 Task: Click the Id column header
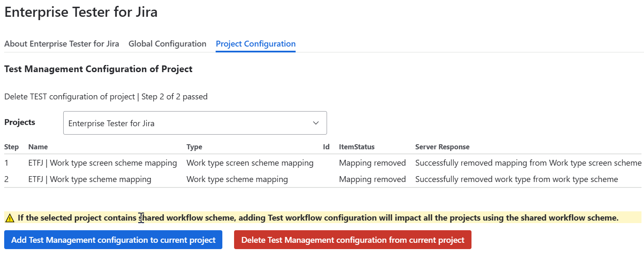(x=326, y=147)
